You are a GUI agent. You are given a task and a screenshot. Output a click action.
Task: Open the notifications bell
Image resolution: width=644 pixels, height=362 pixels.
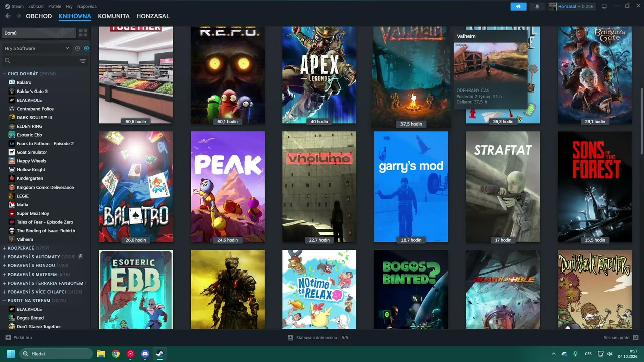point(537,6)
